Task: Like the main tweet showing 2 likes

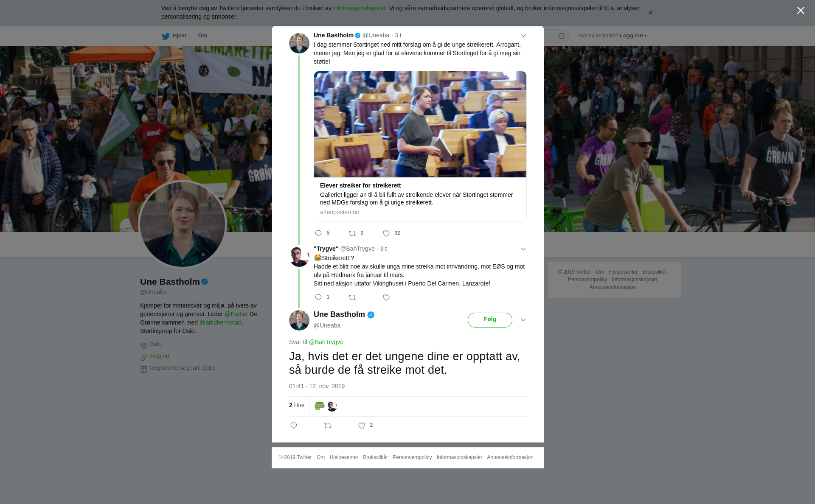Action: coord(362,426)
